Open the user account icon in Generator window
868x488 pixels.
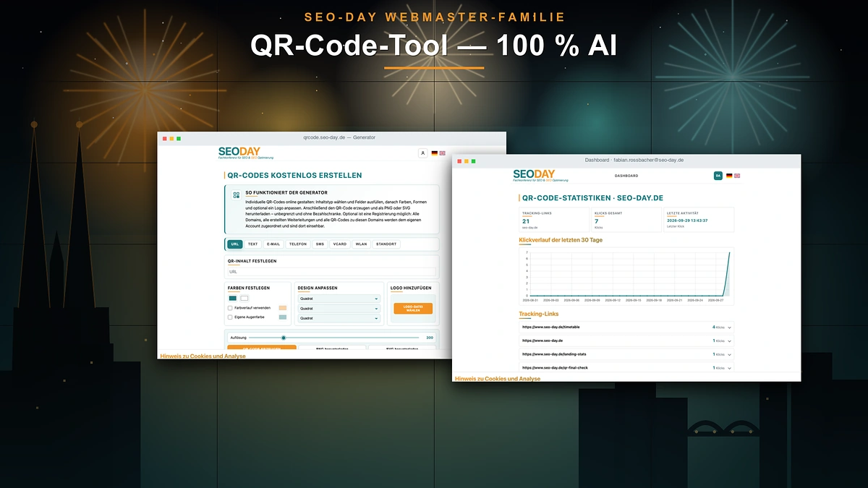tap(423, 153)
